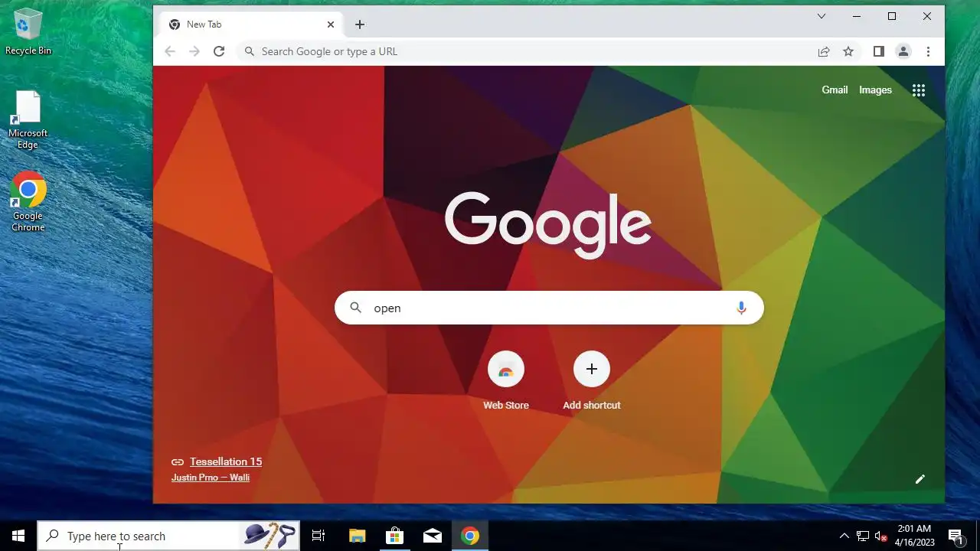The image size is (980, 551).
Task: Open the Web Store shortcut
Action: click(506, 380)
